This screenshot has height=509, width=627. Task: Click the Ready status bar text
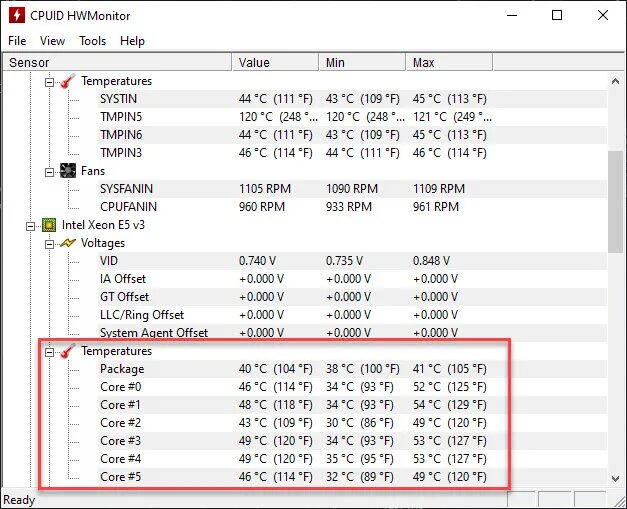pos(19,500)
